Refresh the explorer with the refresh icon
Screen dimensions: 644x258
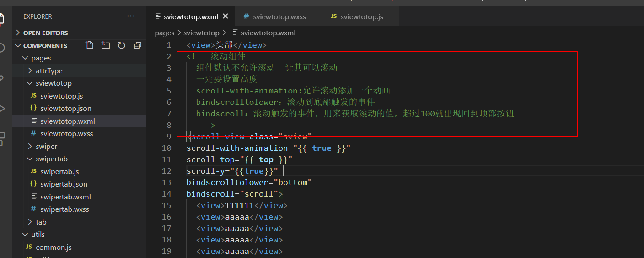(x=122, y=45)
